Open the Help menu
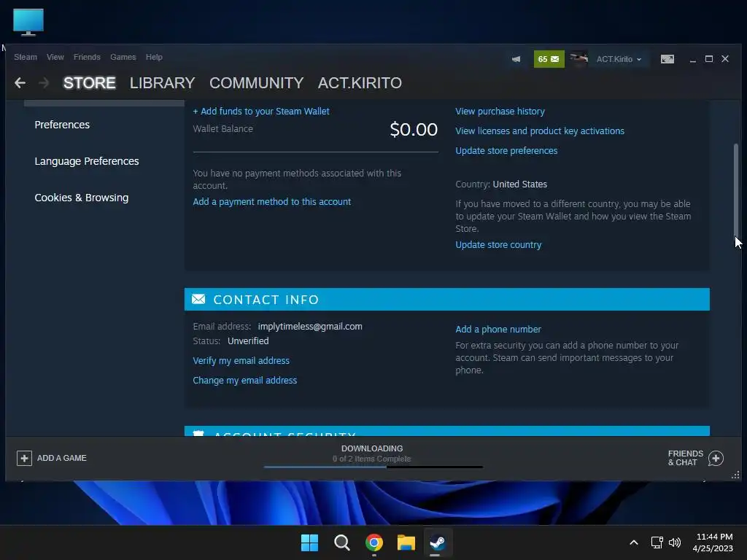Viewport: 747px width, 560px height. point(154,57)
